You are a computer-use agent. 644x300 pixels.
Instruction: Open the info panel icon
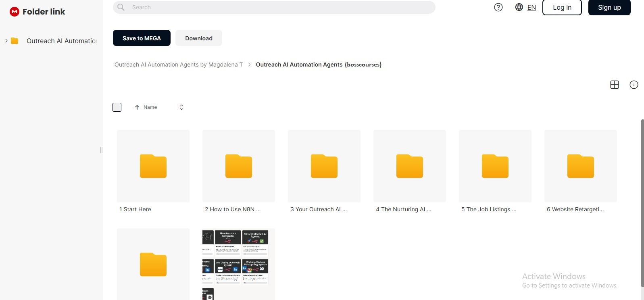(634, 85)
